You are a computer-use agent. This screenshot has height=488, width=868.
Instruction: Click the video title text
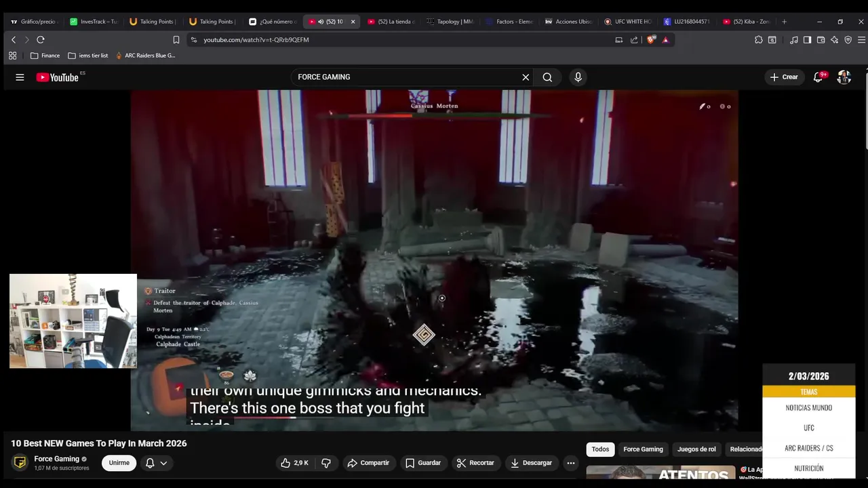point(99,443)
